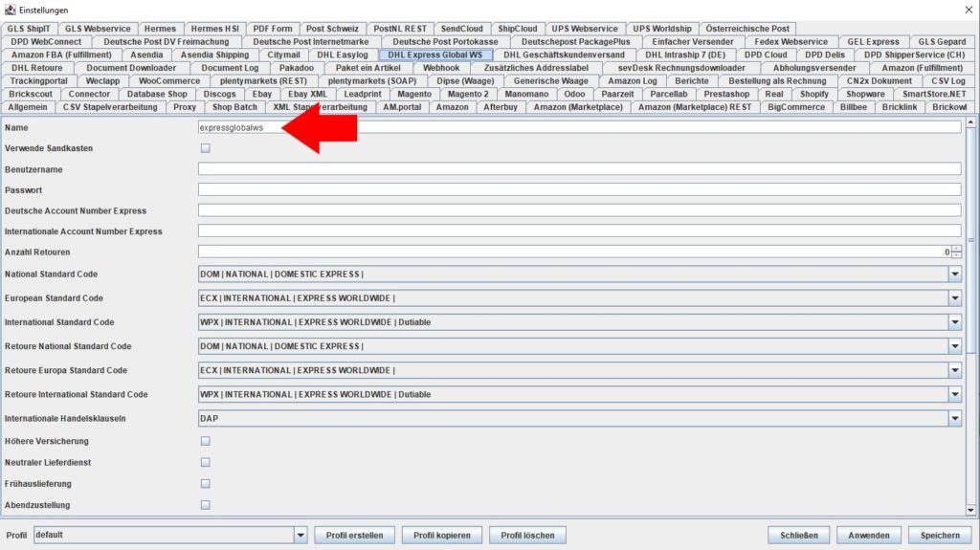This screenshot has height=550, width=980.
Task: Open the Österreichische Post tab
Action: tap(747, 29)
